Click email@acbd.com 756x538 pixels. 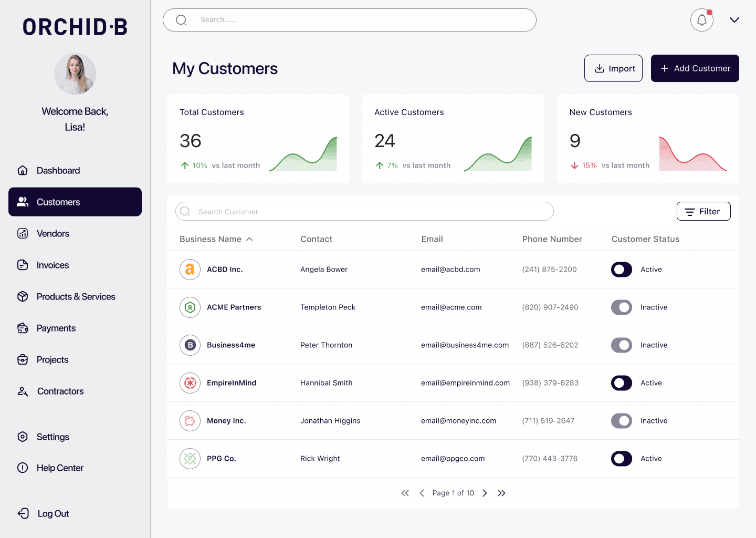(x=450, y=270)
